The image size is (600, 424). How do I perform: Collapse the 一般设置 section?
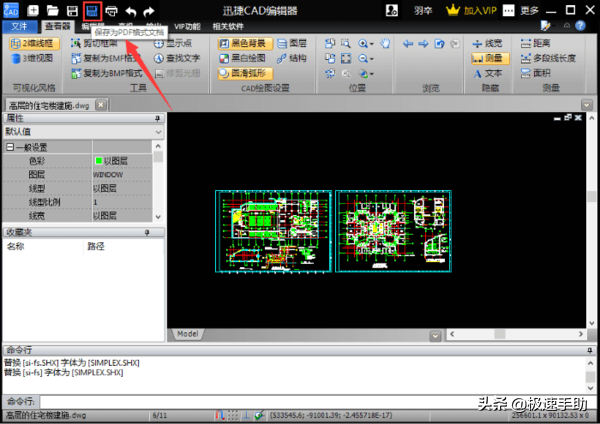[x=10, y=147]
